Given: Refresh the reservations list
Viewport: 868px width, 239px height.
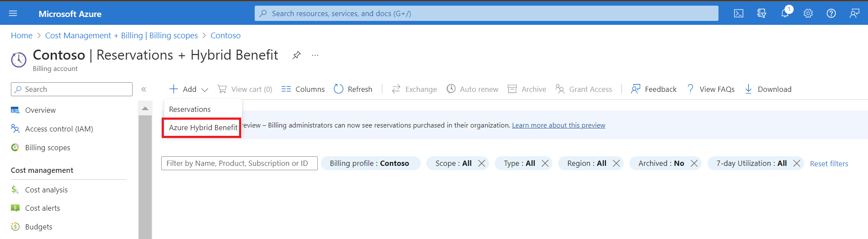Looking at the screenshot, I should pos(353,89).
